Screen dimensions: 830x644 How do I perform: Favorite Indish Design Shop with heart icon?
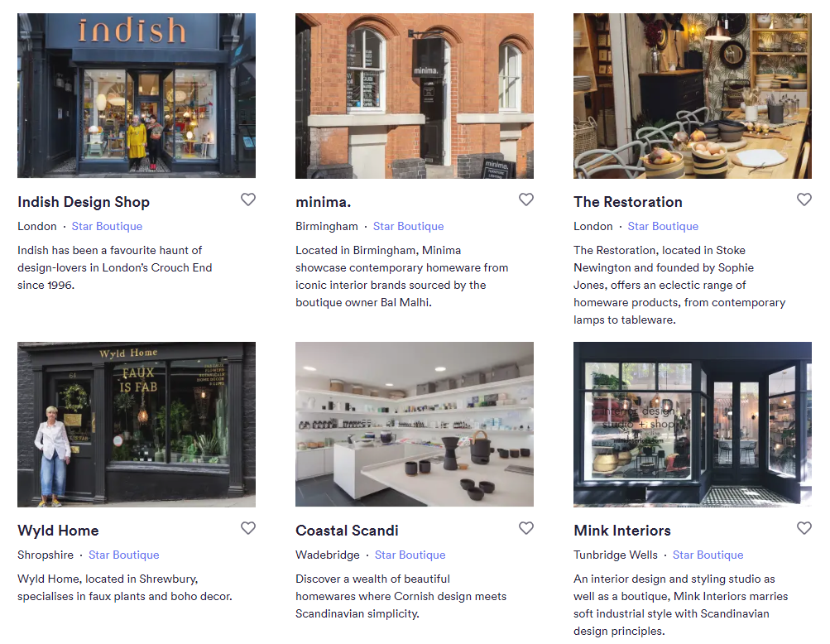pyautogui.click(x=248, y=199)
